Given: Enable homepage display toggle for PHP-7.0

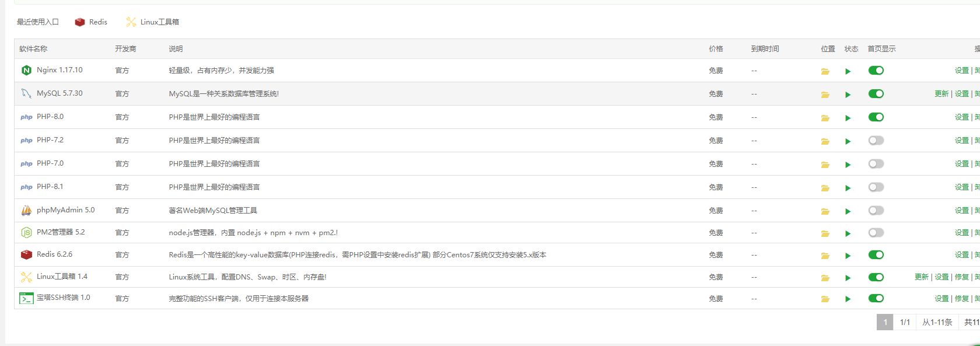Looking at the screenshot, I should [876, 164].
